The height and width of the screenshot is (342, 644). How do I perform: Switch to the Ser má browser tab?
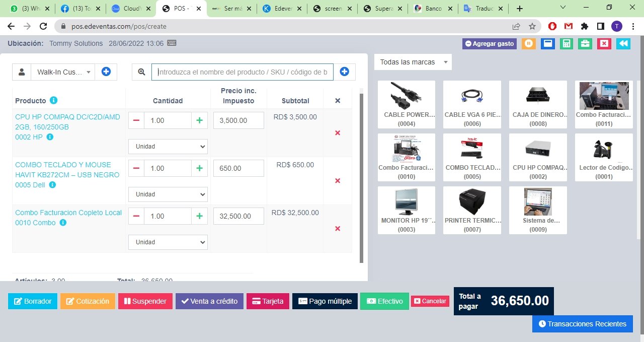[231, 9]
